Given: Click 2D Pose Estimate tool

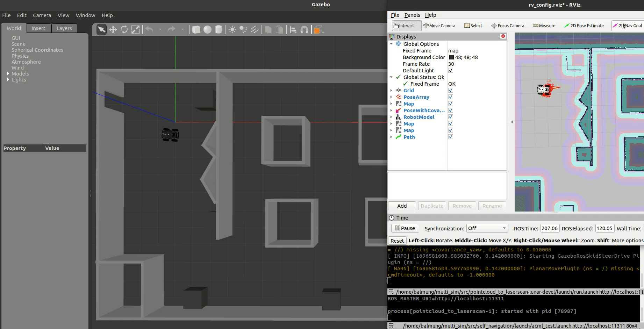Looking at the screenshot, I should click(x=584, y=26).
